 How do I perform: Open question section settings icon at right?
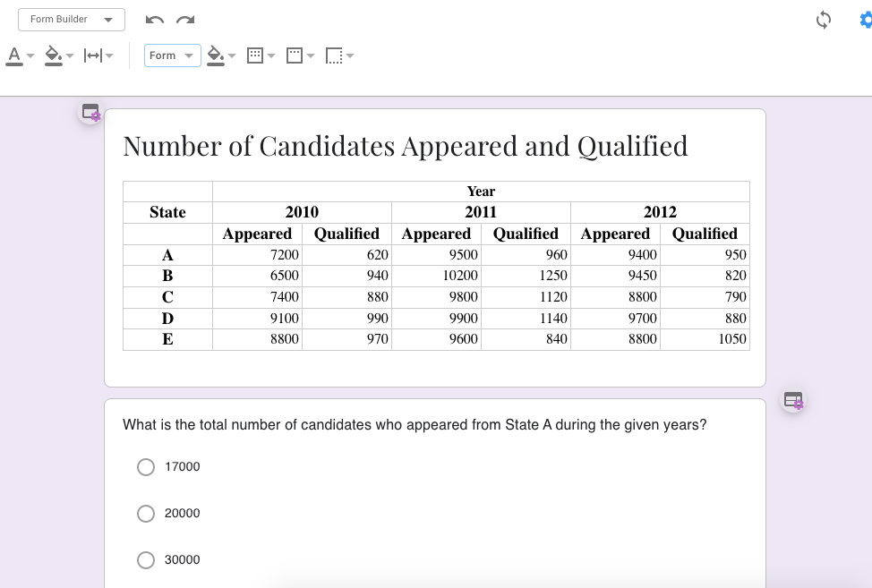[x=793, y=400]
